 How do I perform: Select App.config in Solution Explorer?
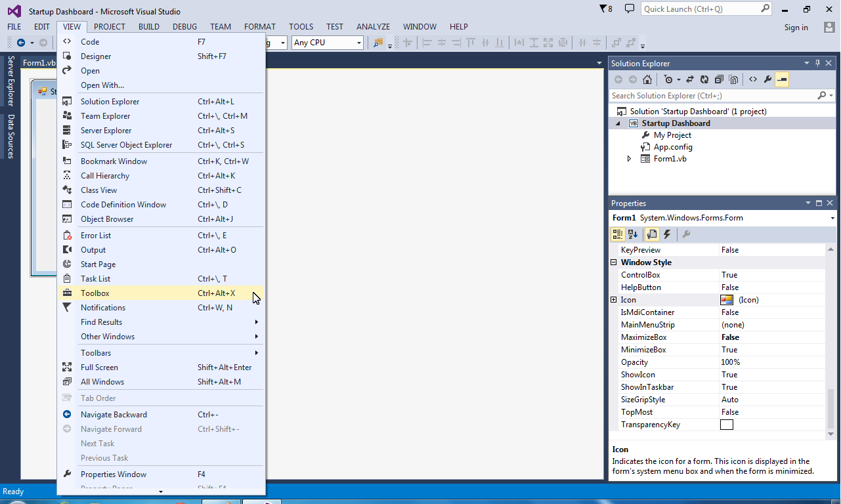(x=673, y=147)
